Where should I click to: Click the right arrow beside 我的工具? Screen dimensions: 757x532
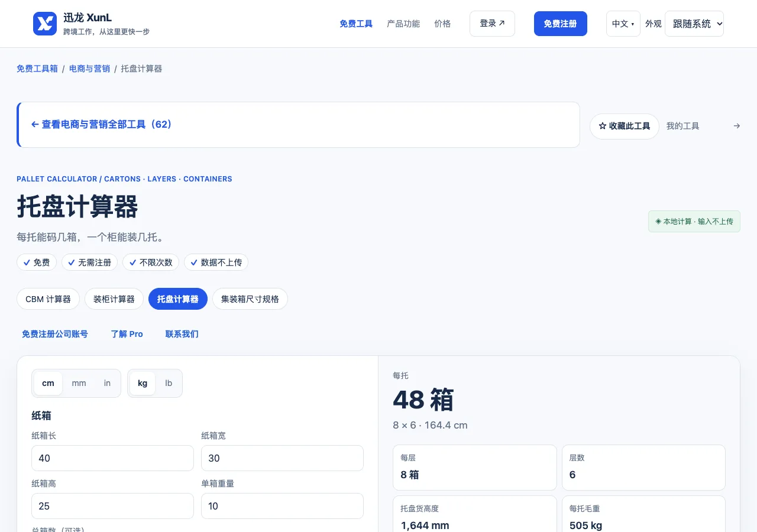(737, 126)
